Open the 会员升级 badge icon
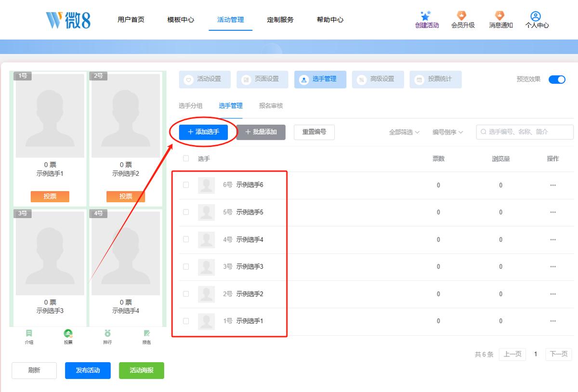This screenshot has height=392, width=578. click(x=461, y=15)
